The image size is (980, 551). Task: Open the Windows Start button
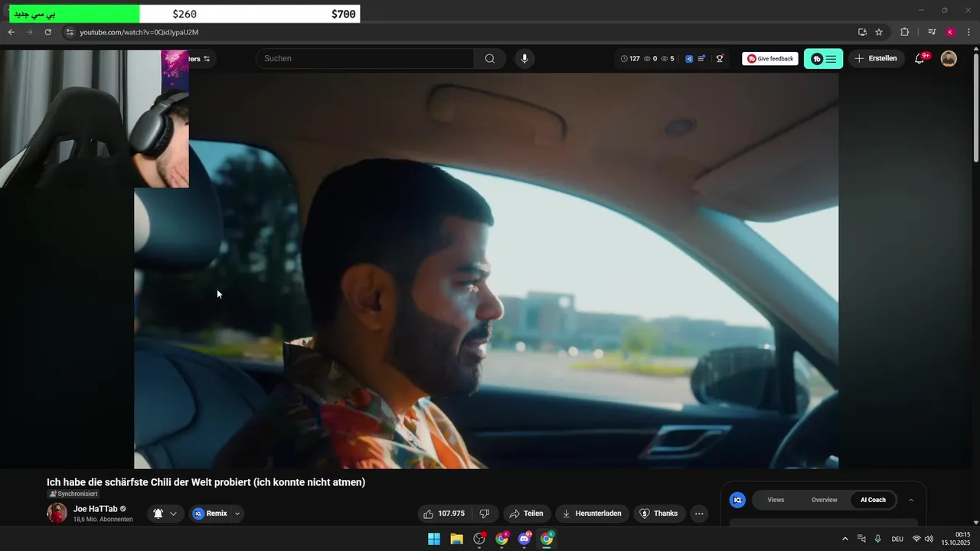pos(434,539)
